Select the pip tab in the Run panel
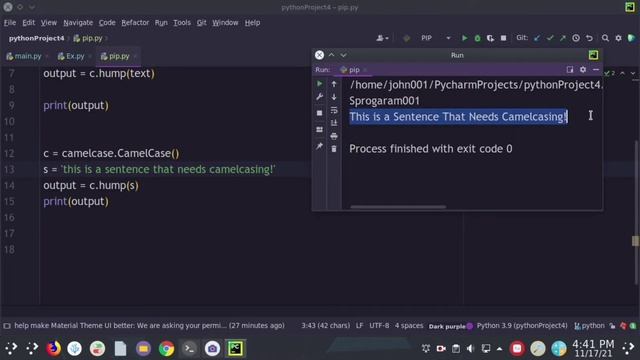Screen dimensions: 640x360 (x=353, y=70)
